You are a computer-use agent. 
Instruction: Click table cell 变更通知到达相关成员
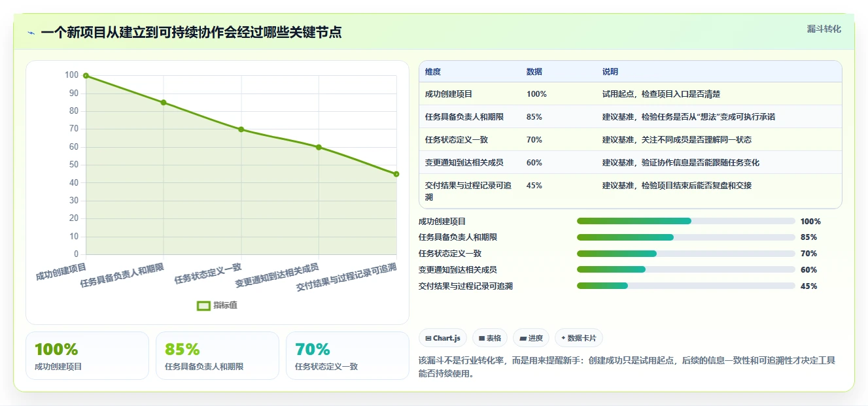pyautogui.click(x=464, y=163)
